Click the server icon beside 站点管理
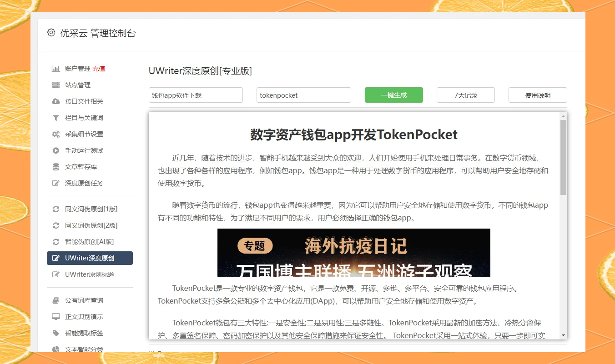Image resolution: width=615 pixels, height=364 pixels. point(56,85)
